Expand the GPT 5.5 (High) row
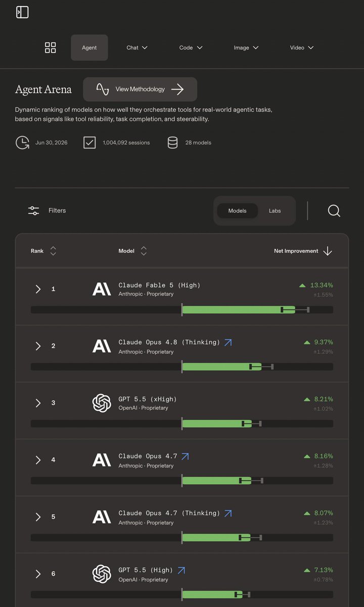The height and width of the screenshot is (607, 364). point(38,574)
